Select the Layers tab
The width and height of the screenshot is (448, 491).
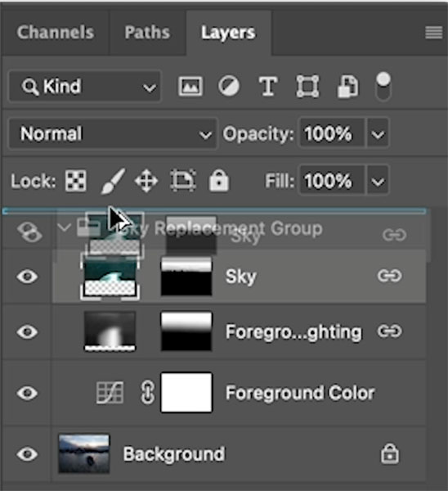tap(228, 33)
